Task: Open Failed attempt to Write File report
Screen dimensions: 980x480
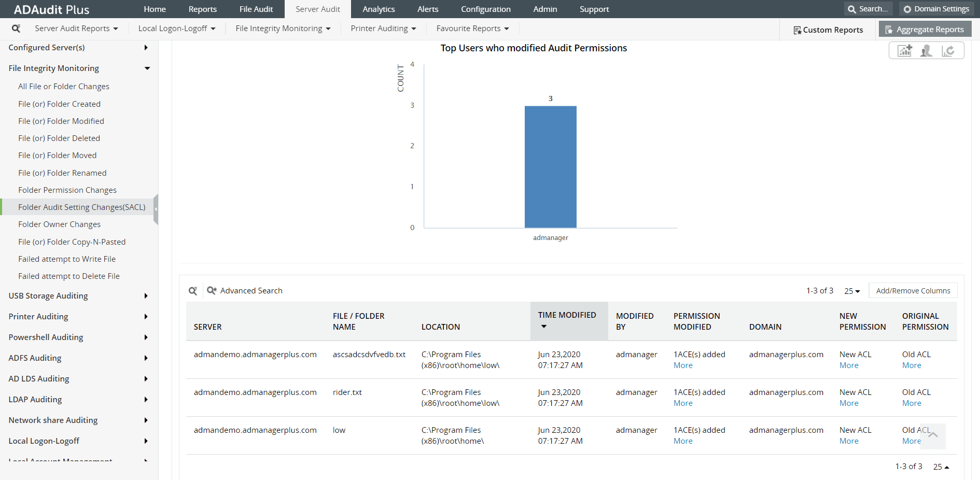Action: coord(67,259)
